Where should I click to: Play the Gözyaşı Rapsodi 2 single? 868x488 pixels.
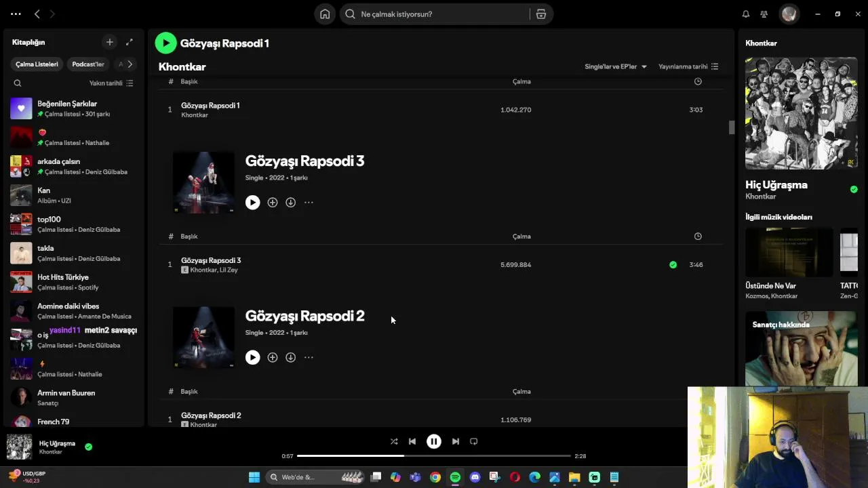click(x=252, y=357)
